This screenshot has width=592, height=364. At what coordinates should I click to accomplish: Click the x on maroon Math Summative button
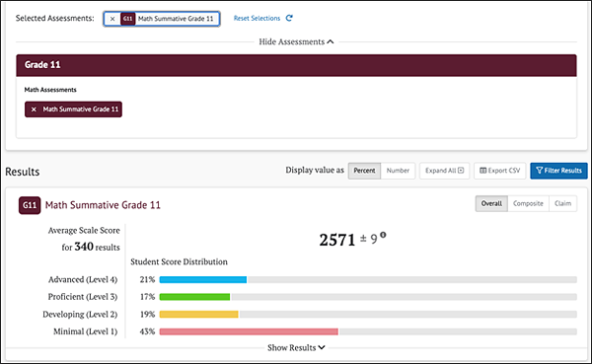click(34, 109)
